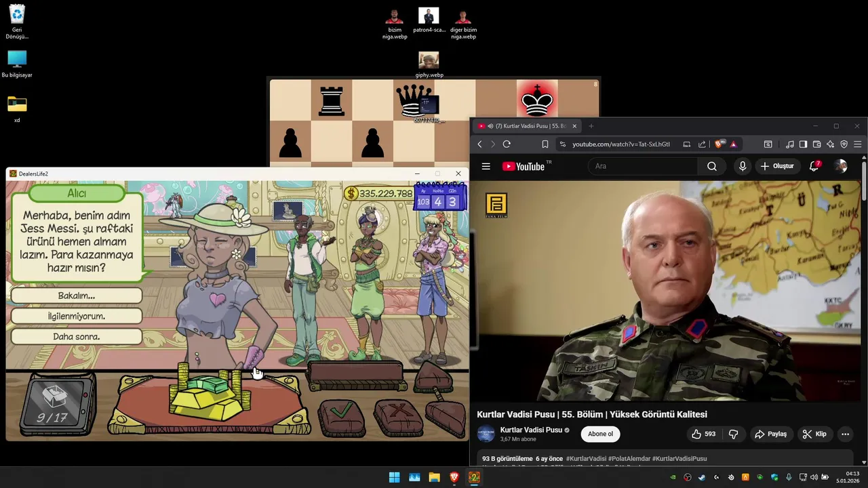This screenshot has height=488, width=868.
Task: Select the Kurtlar Vadisi Pusu tab
Action: 526,126
